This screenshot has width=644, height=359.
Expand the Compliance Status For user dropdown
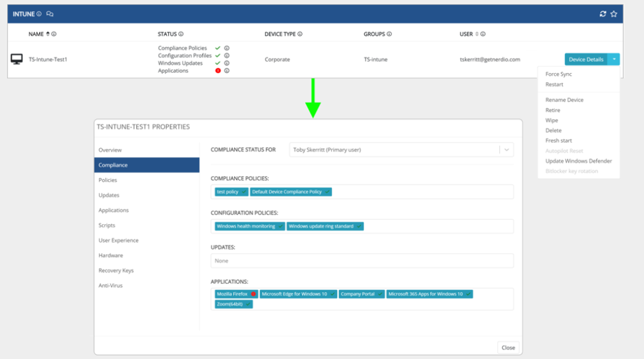coord(506,150)
